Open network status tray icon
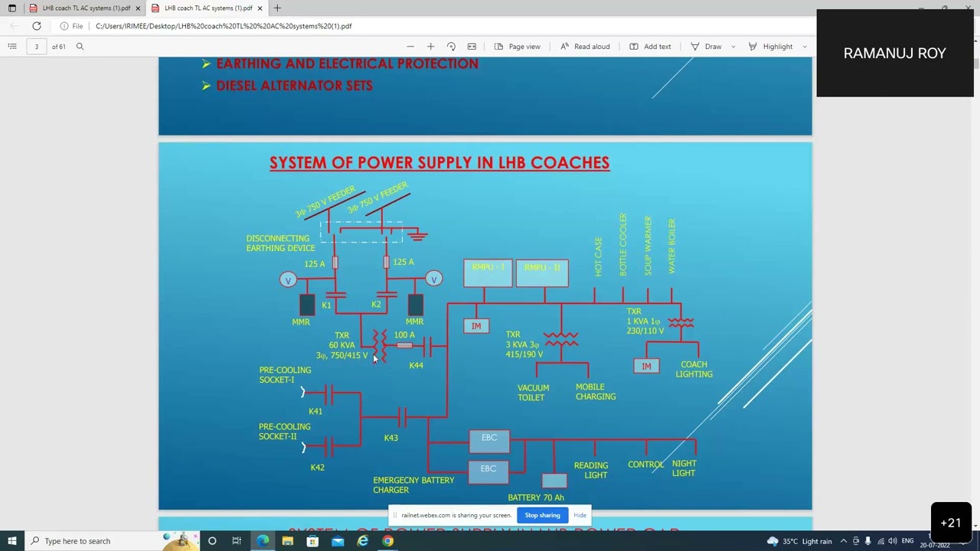The height and width of the screenshot is (551, 980). (x=880, y=541)
